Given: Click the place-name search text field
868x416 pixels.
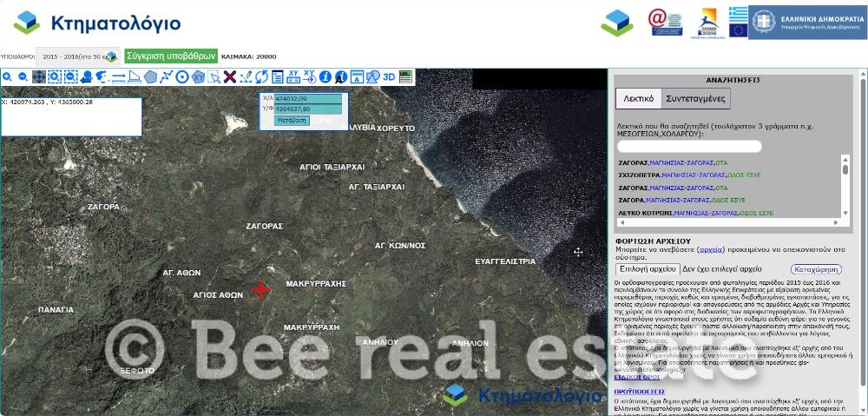Looking at the screenshot, I should tap(689, 146).
